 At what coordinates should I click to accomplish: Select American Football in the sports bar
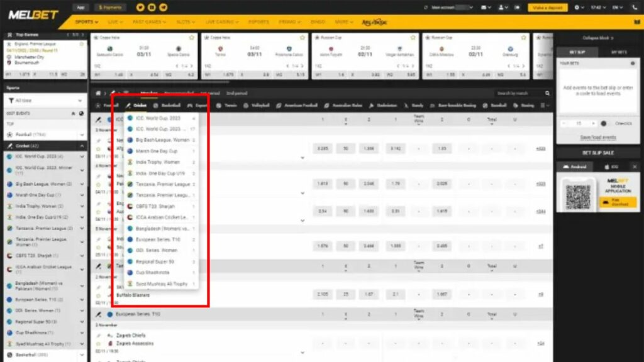297,106
